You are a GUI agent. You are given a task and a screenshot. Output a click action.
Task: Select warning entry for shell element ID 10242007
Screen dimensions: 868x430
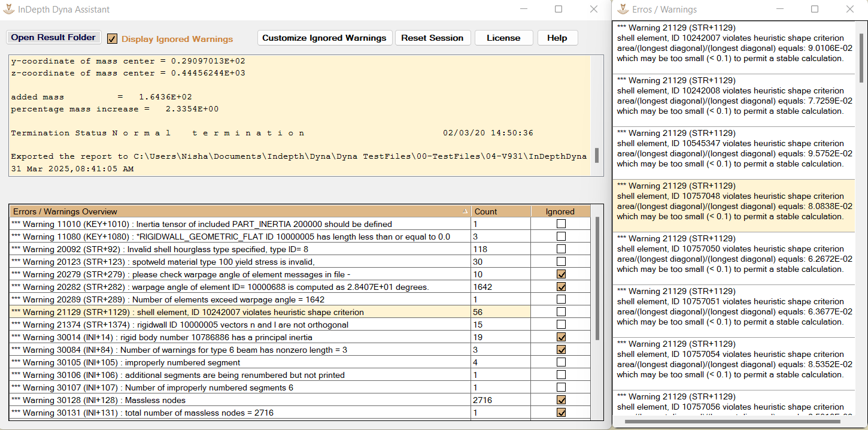(733, 48)
